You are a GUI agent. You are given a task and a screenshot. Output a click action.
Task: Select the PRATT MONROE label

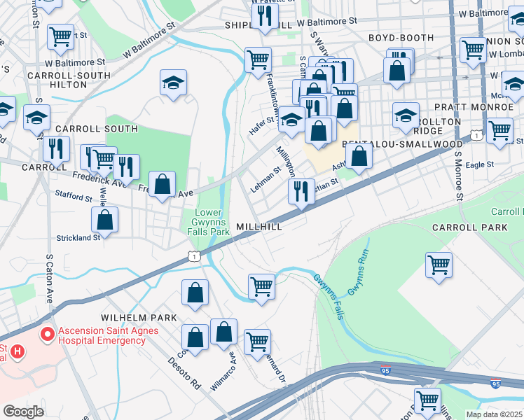(x=474, y=107)
